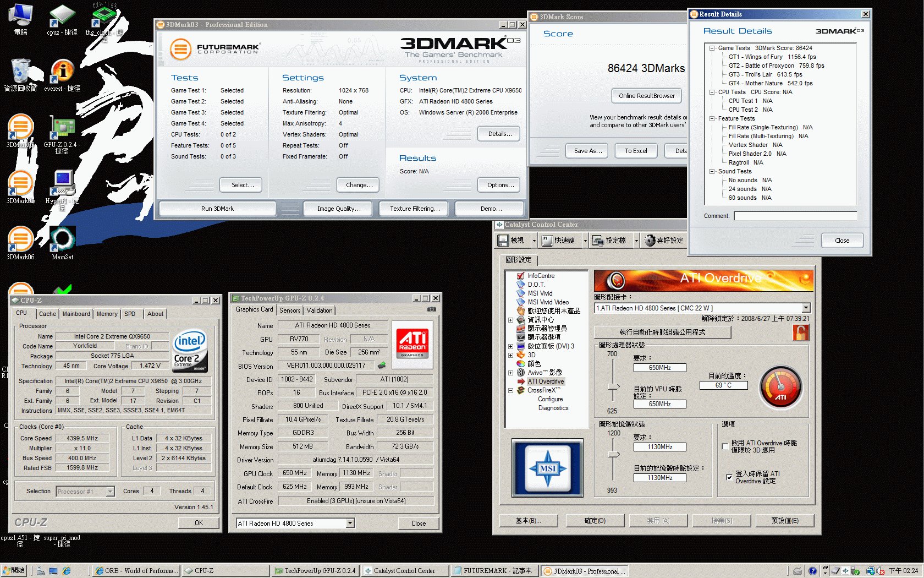Open the Profiles button dropdown arrow
Image resolution: width=924 pixels, height=578 pixels.
coord(636,241)
